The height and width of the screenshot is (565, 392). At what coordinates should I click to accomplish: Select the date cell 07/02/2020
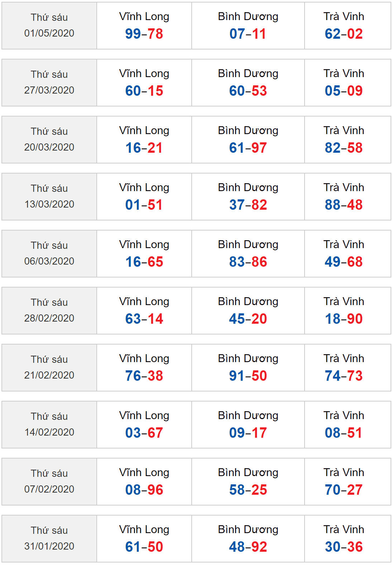click(49, 482)
